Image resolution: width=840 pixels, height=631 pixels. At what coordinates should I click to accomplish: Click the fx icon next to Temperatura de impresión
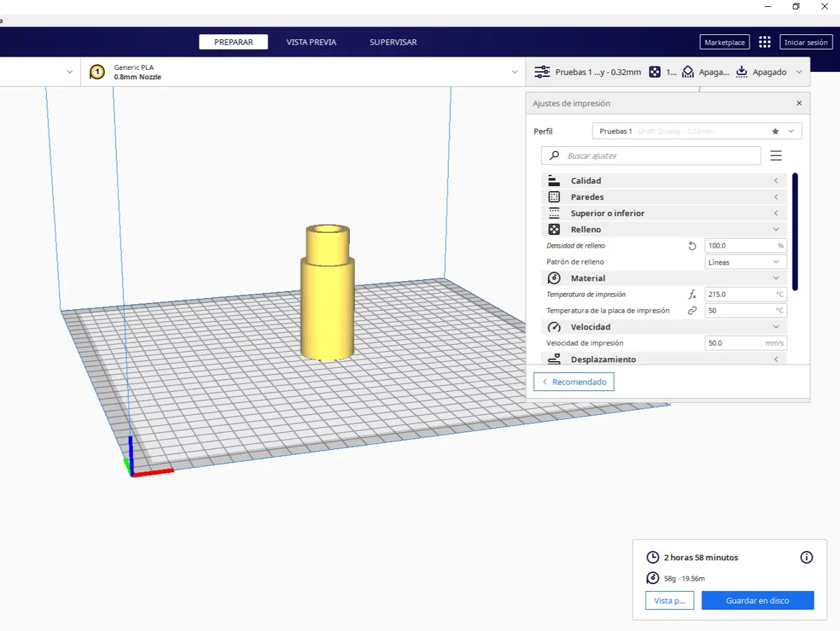[x=692, y=295]
